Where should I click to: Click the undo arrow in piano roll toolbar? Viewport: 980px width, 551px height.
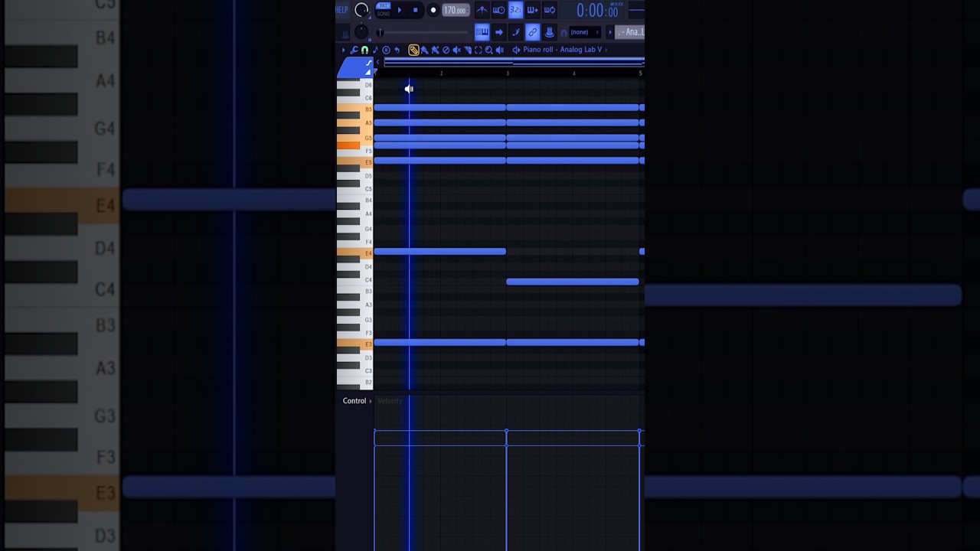click(397, 50)
